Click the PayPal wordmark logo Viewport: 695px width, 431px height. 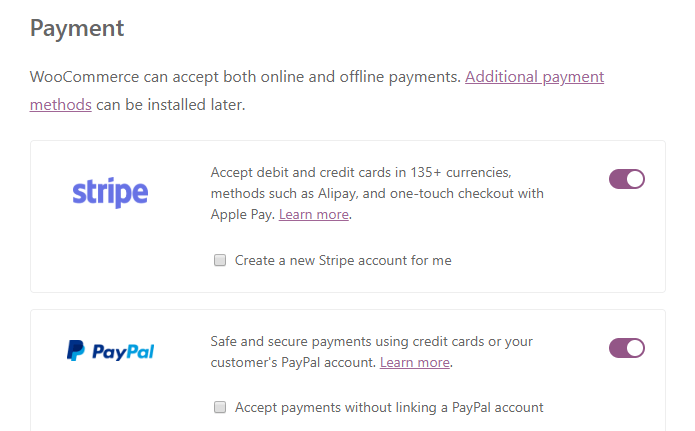point(123,351)
